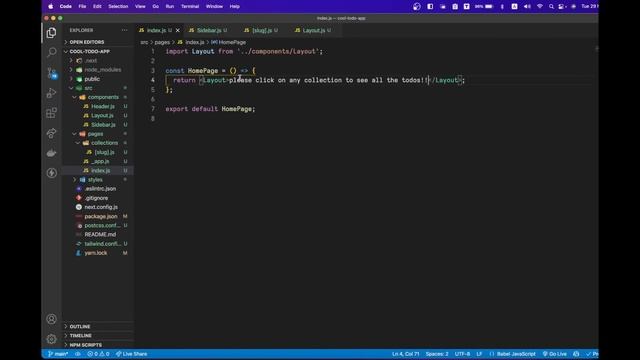Viewport: 640px width, 360px height.
Task: Collapse the src folder
Action: (98, 88)
